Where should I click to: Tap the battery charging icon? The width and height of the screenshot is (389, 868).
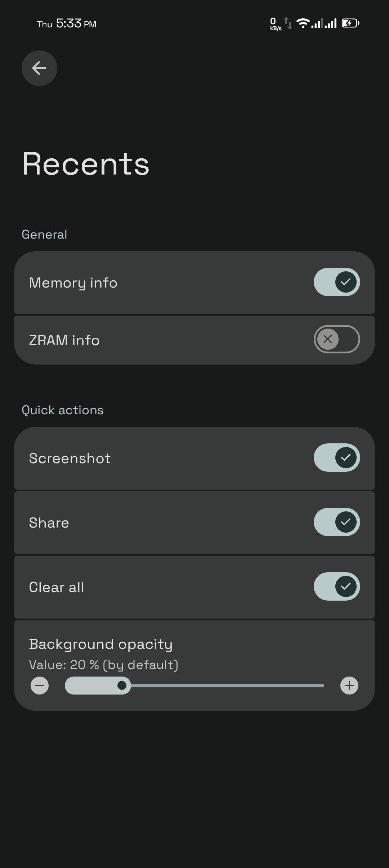click(350, 23)
